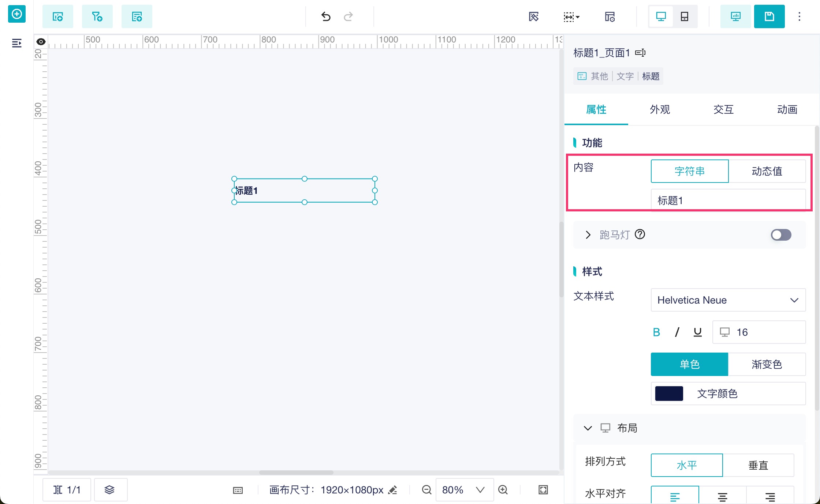This screenshot has height=504, width=820.
Task: Click the save icon button
Action: (769, 16)
